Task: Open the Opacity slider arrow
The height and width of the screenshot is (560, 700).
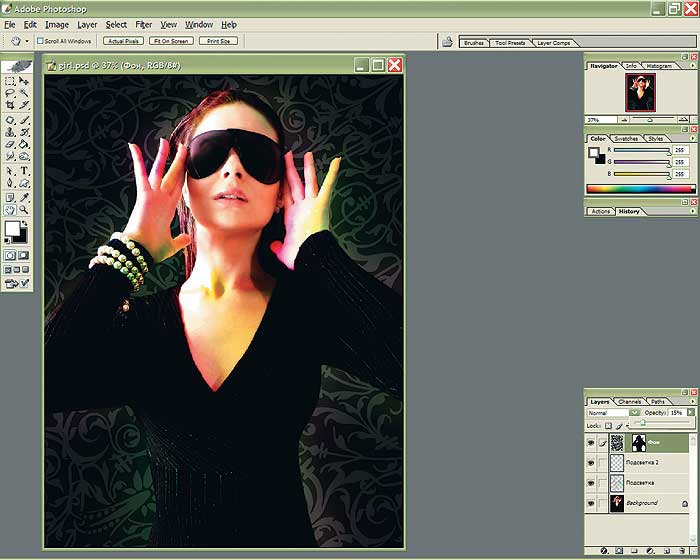Action: click(x=691, y=413)
